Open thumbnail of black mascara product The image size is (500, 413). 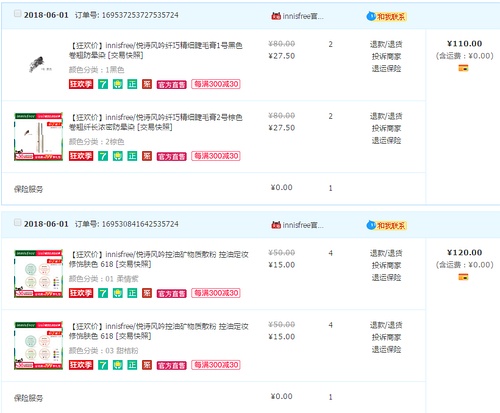click(x=39, y=64)
